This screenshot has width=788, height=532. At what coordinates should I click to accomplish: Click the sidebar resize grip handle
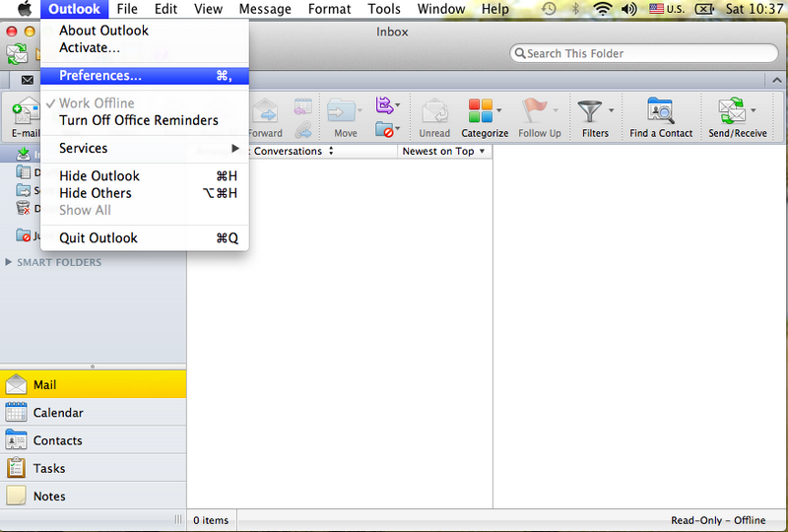tap(178, 520)
